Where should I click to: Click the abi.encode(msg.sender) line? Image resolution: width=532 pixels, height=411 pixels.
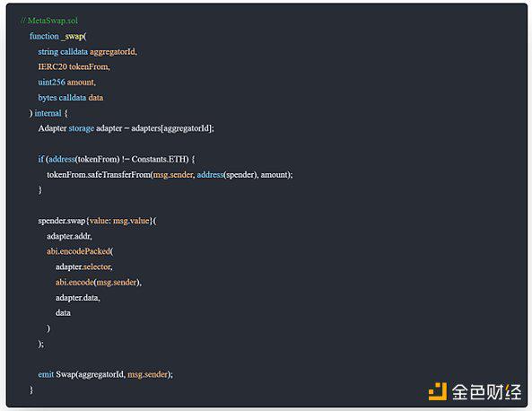pyautogui.click(x=99, y=283)
